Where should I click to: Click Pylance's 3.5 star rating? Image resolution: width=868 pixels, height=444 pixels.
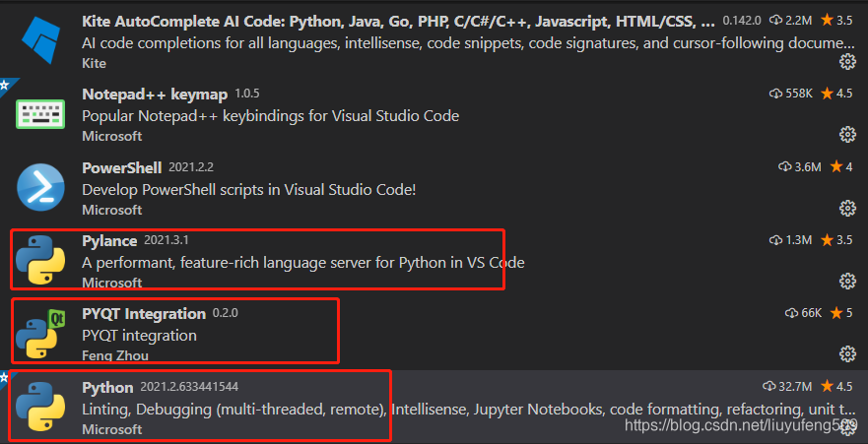tap(836, 240)
